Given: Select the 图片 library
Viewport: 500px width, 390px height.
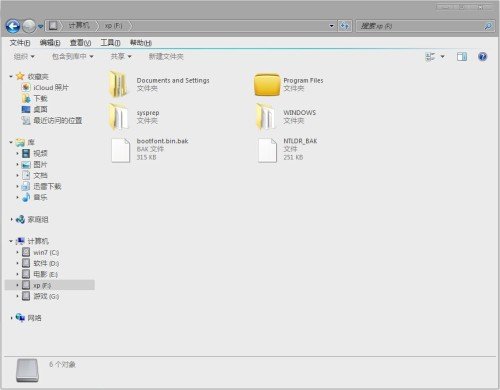Looking at the screenshot, I should (40, 164).
